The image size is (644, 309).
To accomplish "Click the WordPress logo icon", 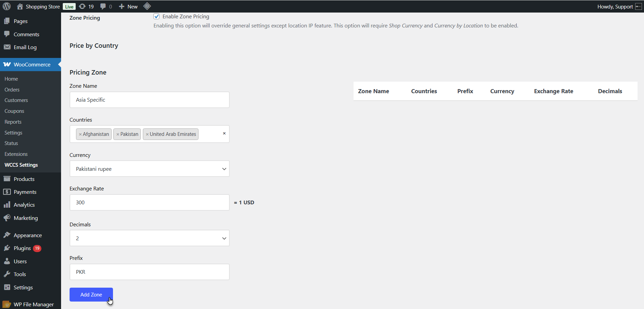I will point(6,6).
